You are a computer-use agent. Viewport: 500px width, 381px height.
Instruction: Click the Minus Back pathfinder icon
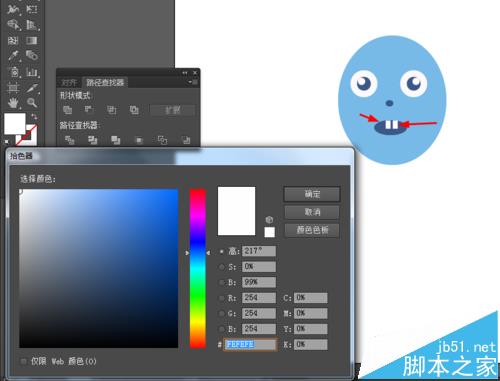tap(186, 140)
